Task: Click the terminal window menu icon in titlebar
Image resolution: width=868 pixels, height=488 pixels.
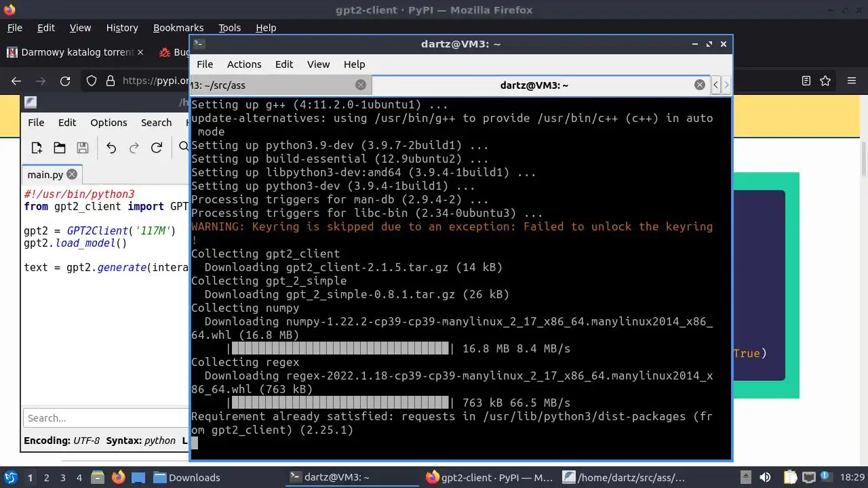Action: pyautogui.click(x=198, y=44)
